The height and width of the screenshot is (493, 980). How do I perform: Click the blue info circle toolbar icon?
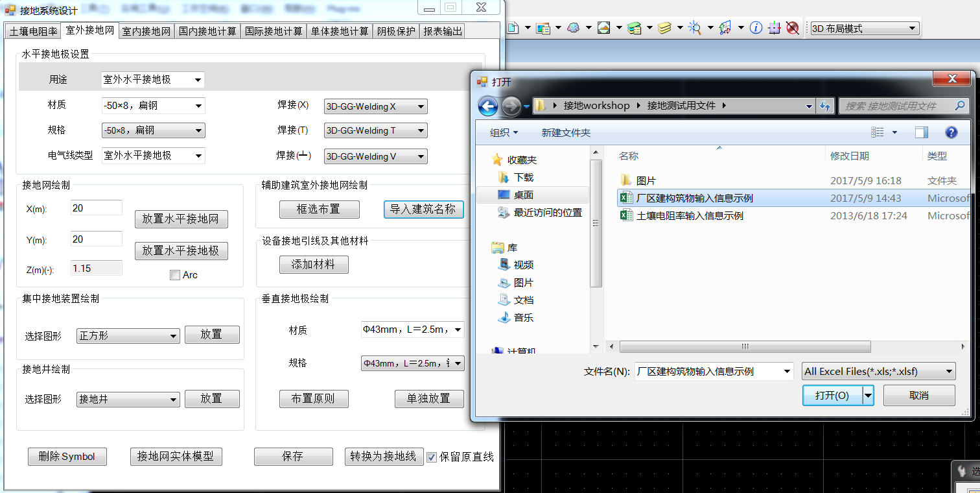tap(756, 28)
